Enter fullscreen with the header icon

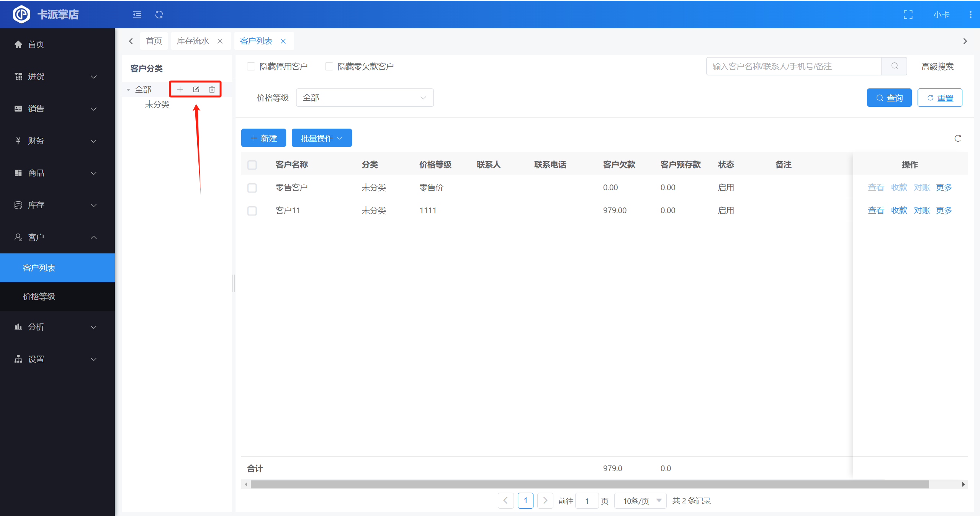908,15
